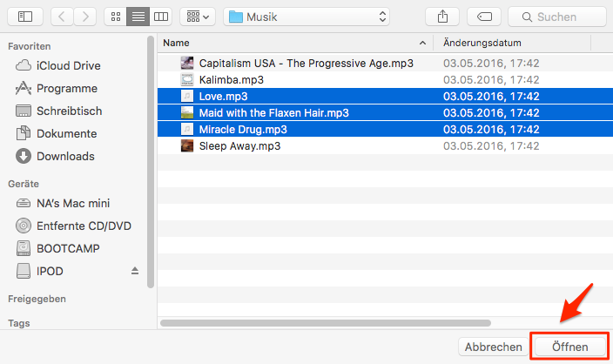Click the BOOTCAMP hard drive icon
Screen dimensions: 613x364
tap(24, 248)
